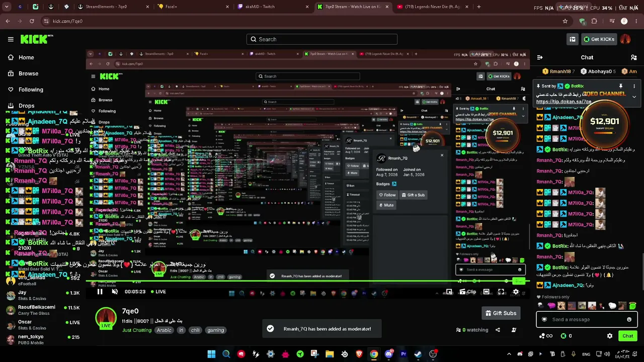
Task: Click the chill tag
Action: (x=195, y=330)
